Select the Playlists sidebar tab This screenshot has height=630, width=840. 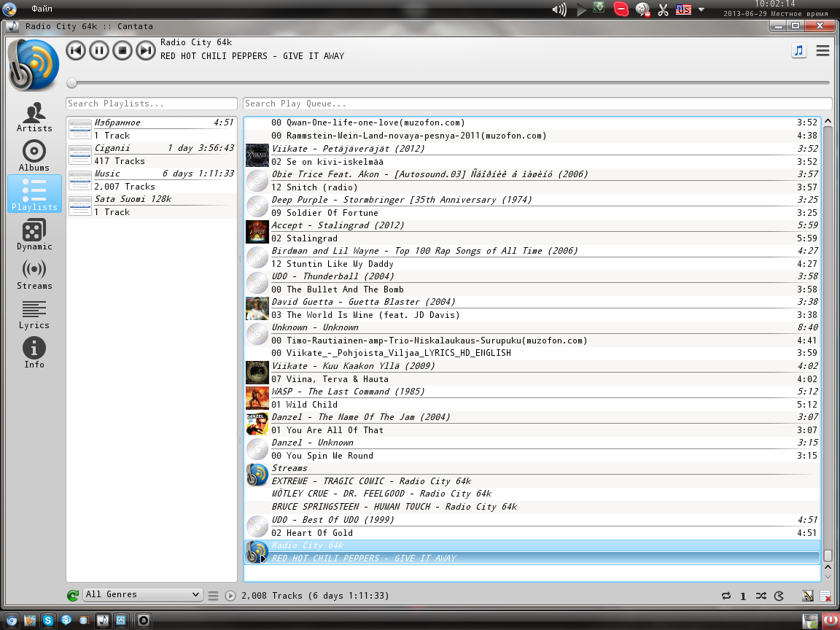click(x=34, y=194)
